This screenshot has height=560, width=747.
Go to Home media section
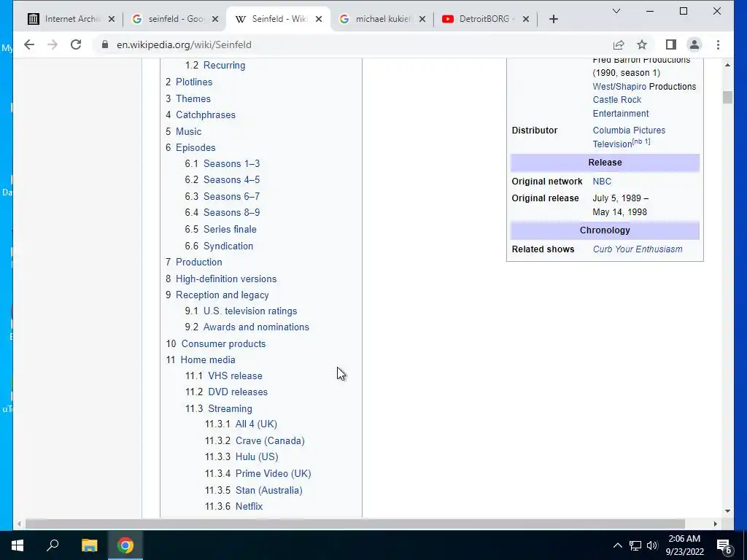coord(208,360)
